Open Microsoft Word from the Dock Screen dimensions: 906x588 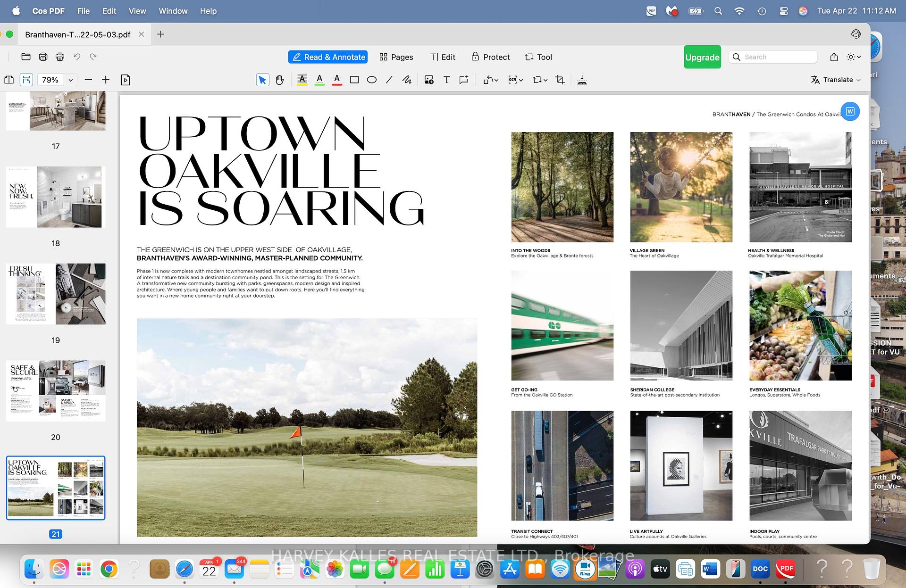(x=710, y=569)
